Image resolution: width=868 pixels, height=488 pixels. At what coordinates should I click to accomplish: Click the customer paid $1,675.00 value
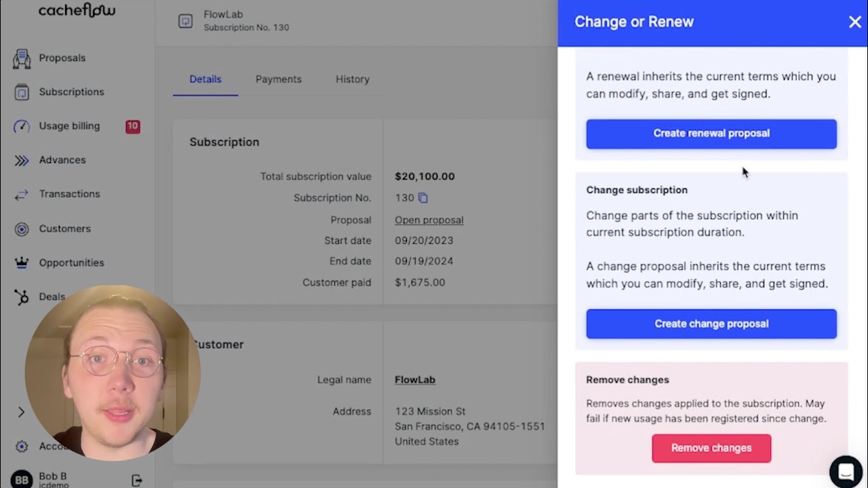420,283
